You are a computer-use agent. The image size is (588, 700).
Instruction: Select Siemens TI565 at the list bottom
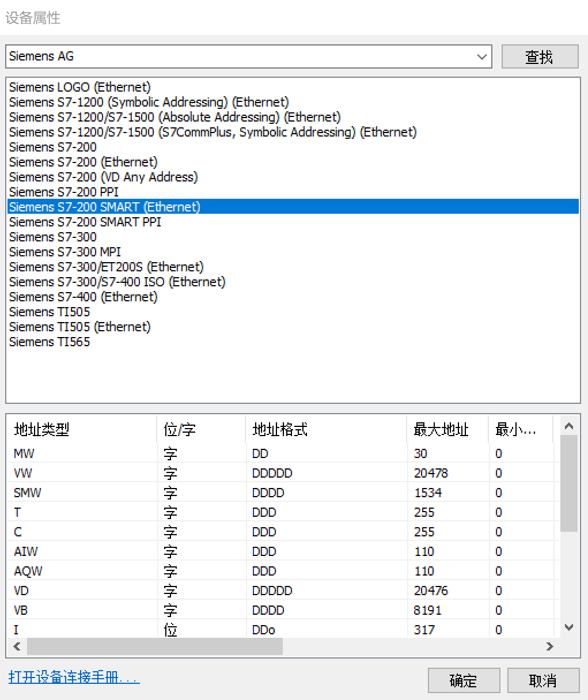49,342
